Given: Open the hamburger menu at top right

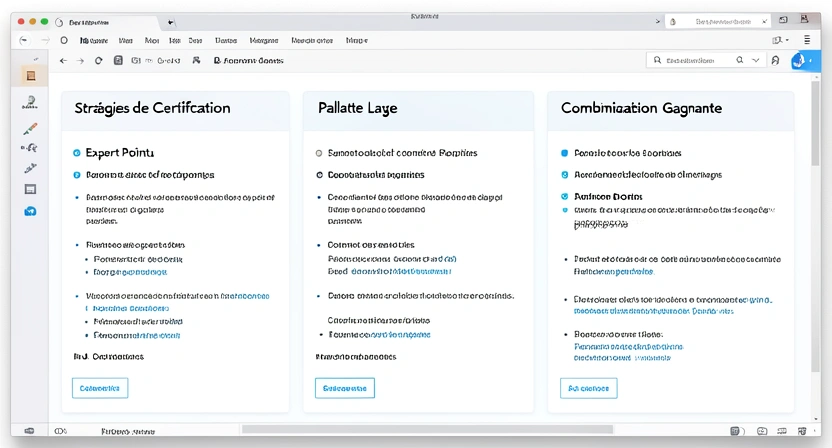Looking at the screenshot, I should pyautogui.click(x=807, y=40).
